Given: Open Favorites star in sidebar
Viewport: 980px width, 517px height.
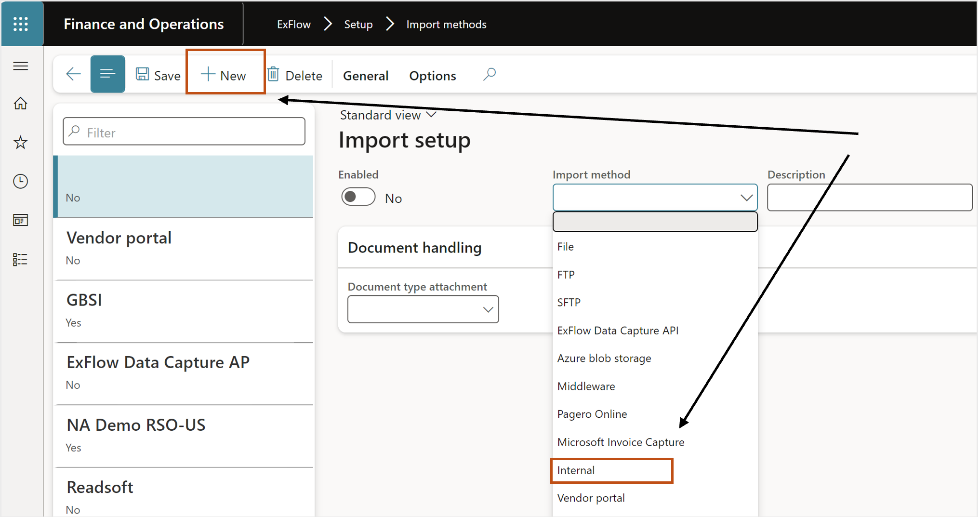Looking at the screenshot, I should pyautogui.click(x=21, y=142).
